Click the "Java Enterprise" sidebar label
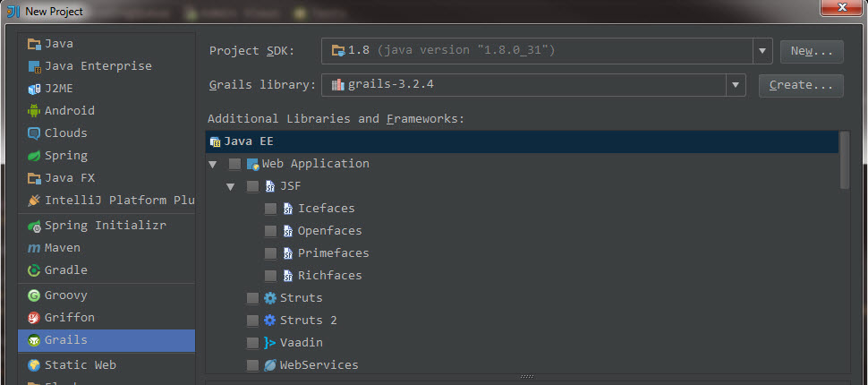The width and height of the screenshot is (868, 385). point(98,66)
